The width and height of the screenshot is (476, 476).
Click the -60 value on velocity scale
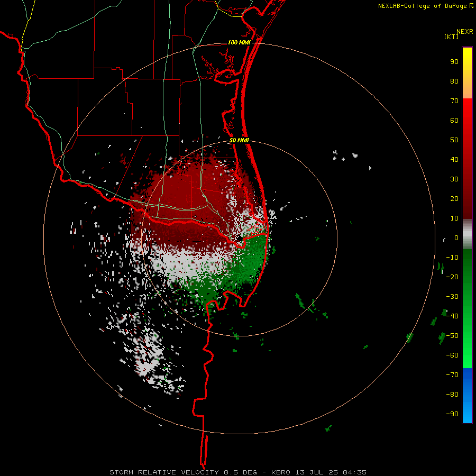pyautogui.click(x=452, y=355)
